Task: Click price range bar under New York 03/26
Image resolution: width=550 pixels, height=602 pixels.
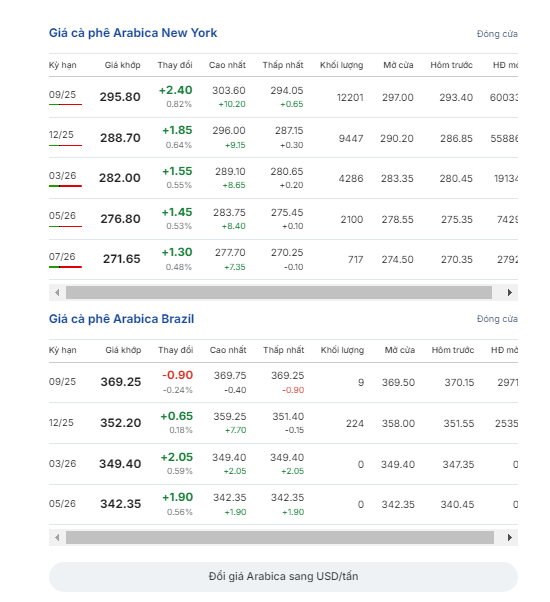Action: [x=65, y=186]
